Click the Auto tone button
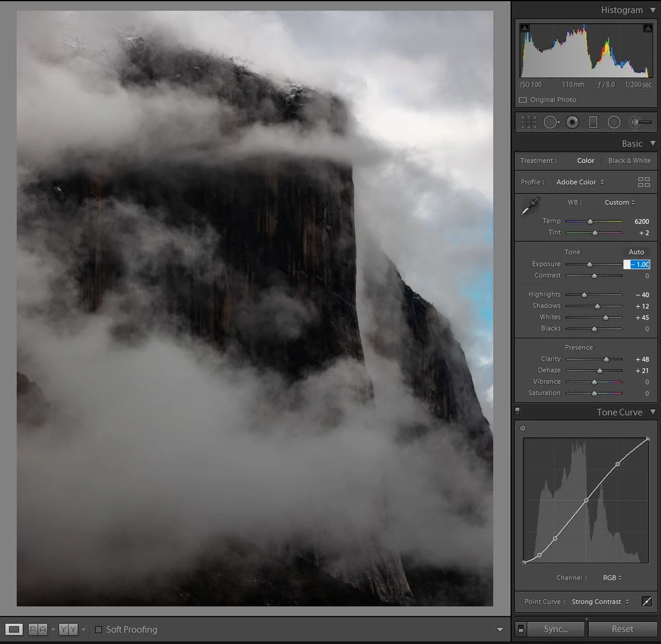Image resolution: width=661 pixels, height=644 pixels. pyautogui.click(x=636, y=252)
